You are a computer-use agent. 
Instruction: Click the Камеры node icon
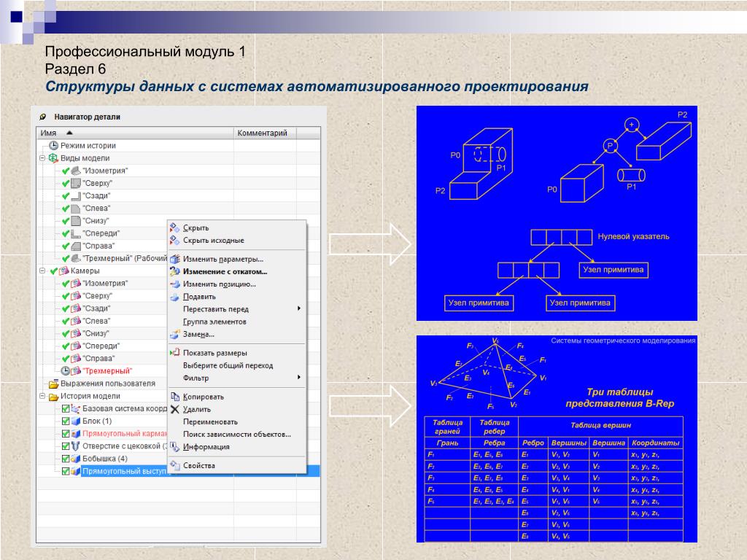click(x=64, y=271)
